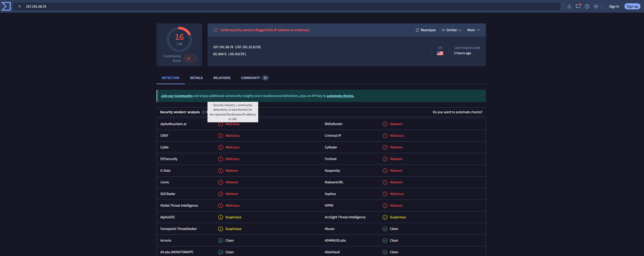The width and height of the screenshot is (644, 256).
Task: Click the G-Data malware alert icon
Action: pyautogui.click(x=221, y=171)
